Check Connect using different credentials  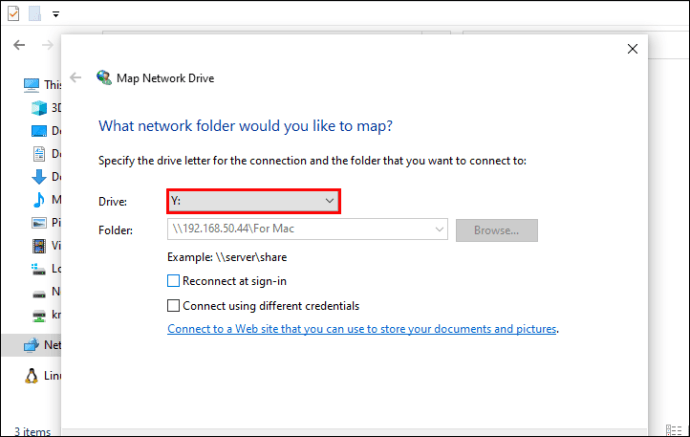click(174, 306)
